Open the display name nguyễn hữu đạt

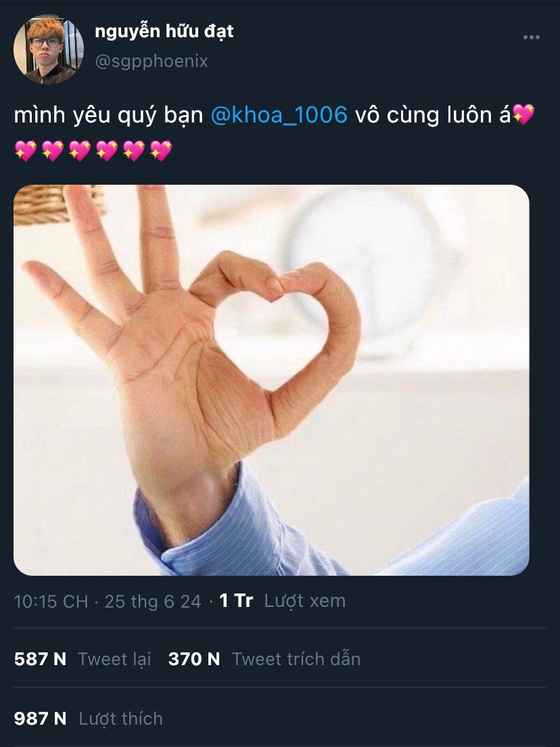coord(164,31)
